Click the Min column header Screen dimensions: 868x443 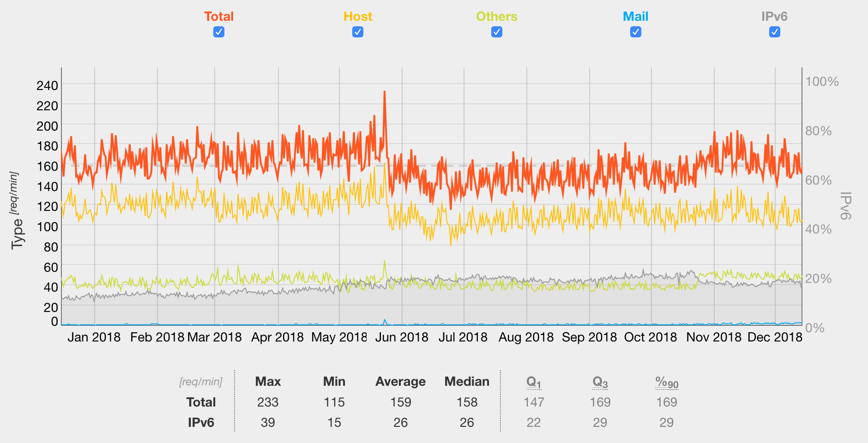(334, 382)
